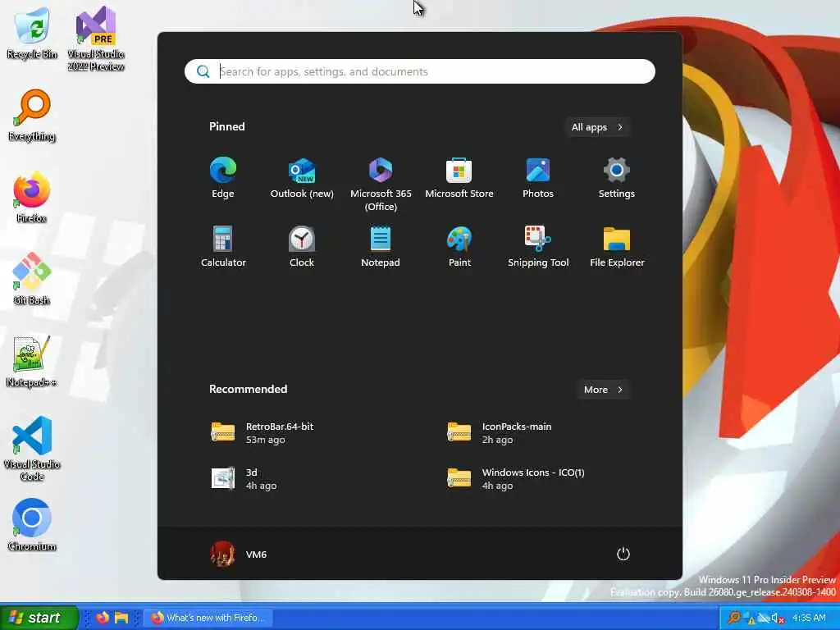Open File Explorer from Pinned
The height and width of the screenshot is (630, 840).
tap(617, 247)
